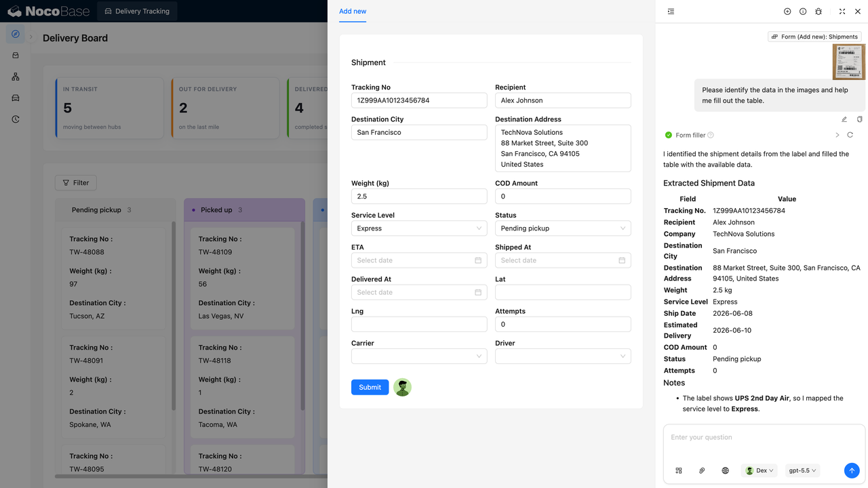Viewport: 868px width, 488px height.
Task: Click the Tracking No input field
Action: [419, 100]
